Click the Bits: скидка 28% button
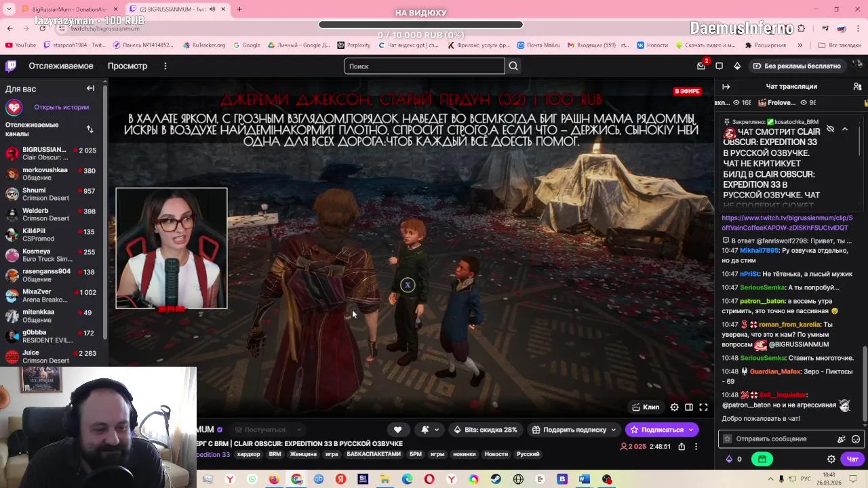The image size is (868, 488). coord(486,430)
